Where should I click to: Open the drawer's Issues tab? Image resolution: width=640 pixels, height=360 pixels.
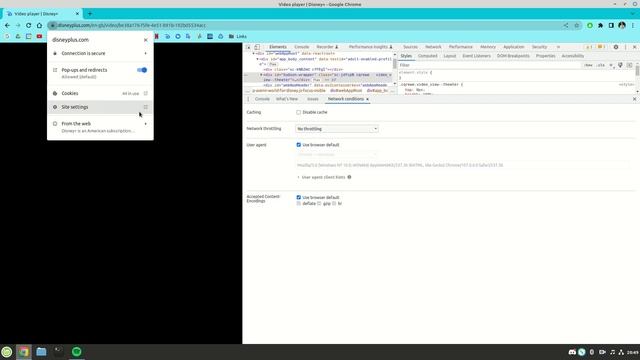(313, 99)
